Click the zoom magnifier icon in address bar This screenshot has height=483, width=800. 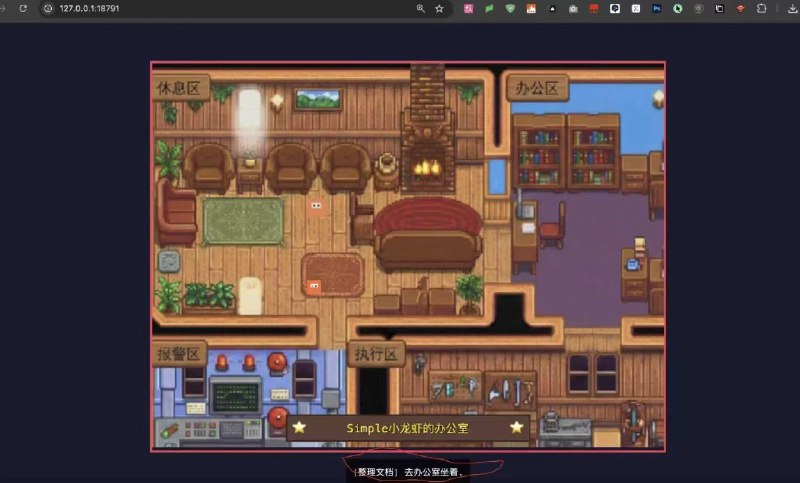[420, 8]
